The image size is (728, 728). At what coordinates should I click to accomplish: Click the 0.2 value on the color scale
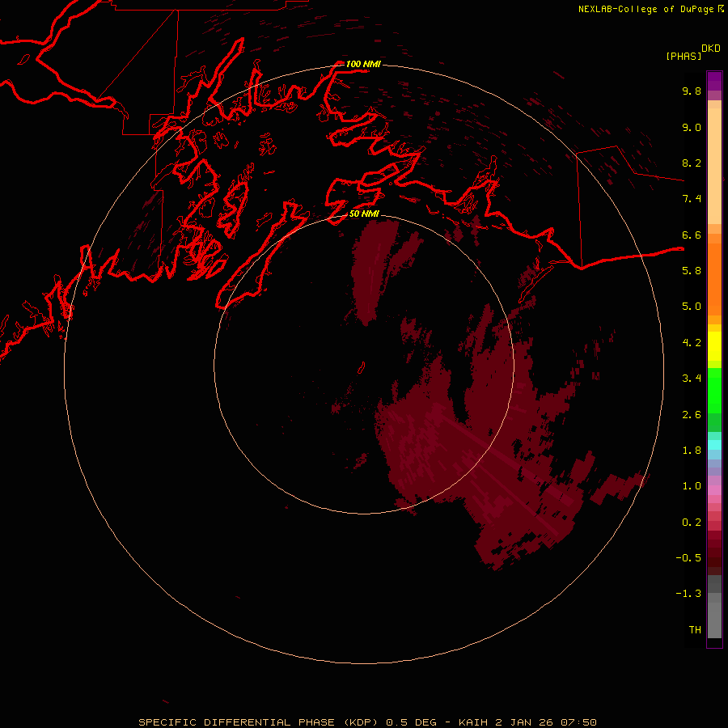(692, 523)
